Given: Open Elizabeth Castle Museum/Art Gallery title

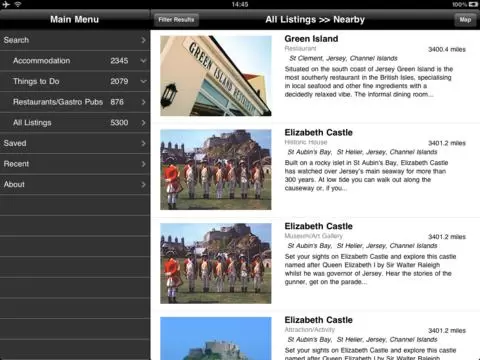Looking at the screenshot, I should point(318,226).
